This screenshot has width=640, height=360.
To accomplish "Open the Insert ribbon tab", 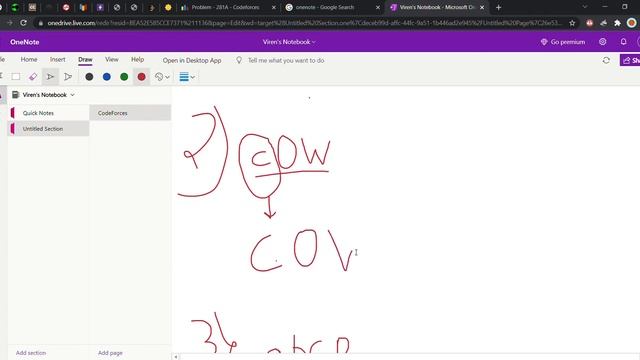I will tap(58, 60).
